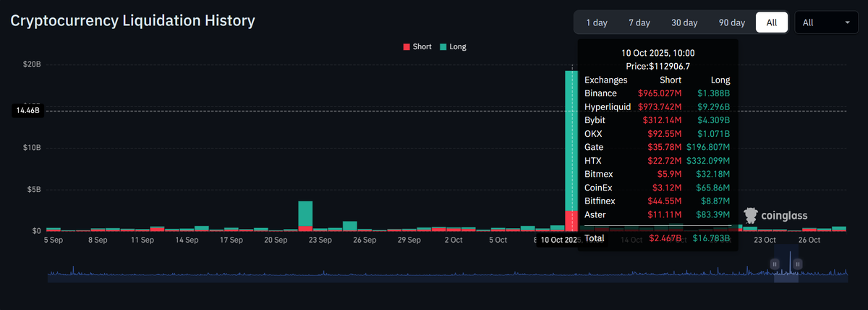Toggle the Long legend series
This screenshot has width=868, height=310.
click(453, 46)
